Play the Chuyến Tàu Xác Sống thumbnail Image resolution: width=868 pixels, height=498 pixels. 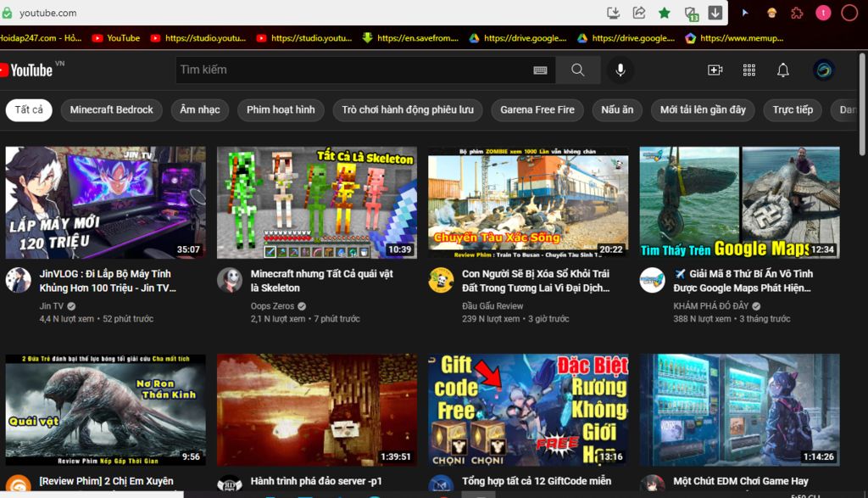click(x=528, y=203)
